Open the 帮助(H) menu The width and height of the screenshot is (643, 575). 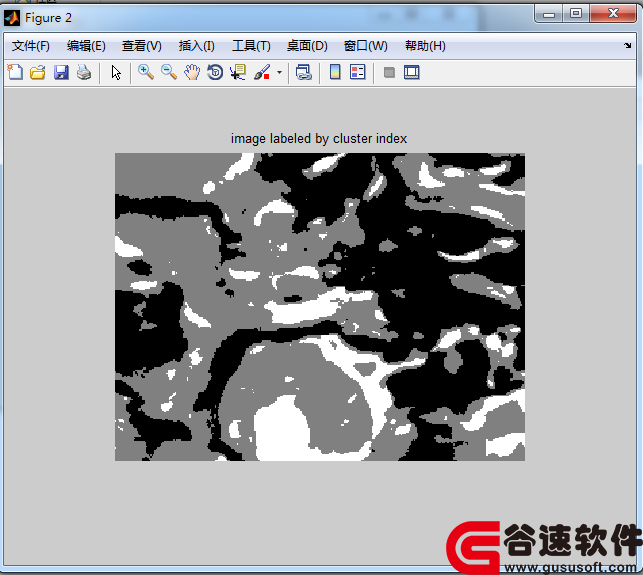(x=425, y=46)
